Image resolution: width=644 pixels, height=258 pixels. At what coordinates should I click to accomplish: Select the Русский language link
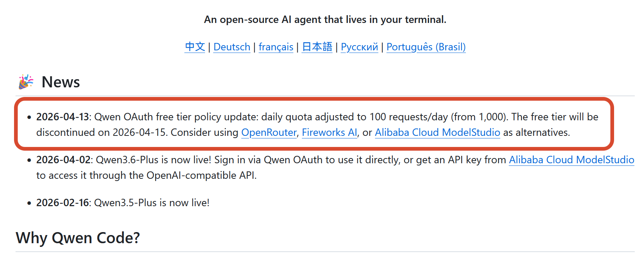359,47
